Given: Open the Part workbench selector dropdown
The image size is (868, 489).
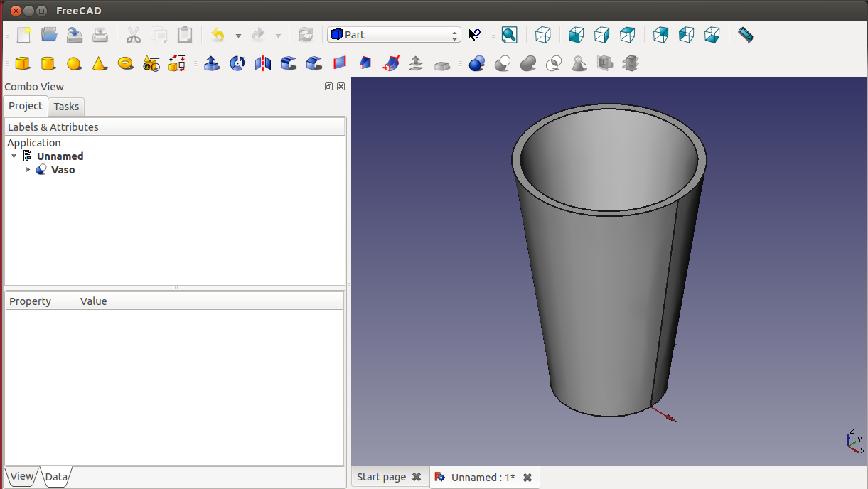Looking at the screenshot, I should pos(394,35).
